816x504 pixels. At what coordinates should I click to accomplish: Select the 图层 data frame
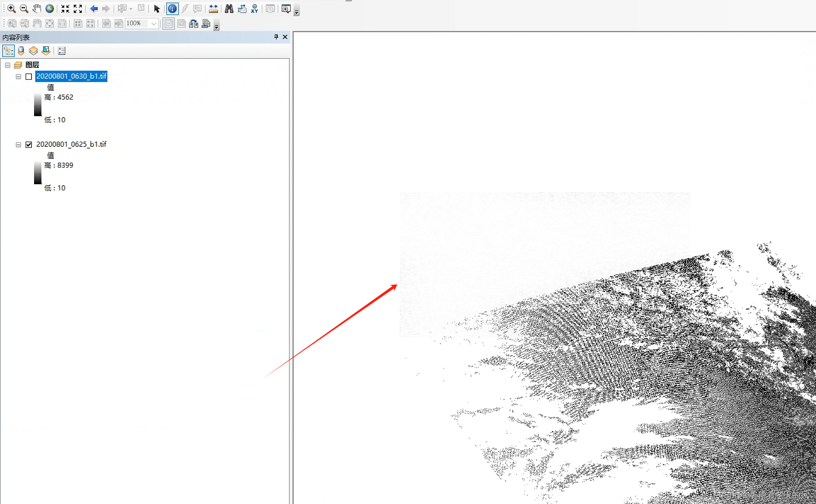click(32, 65)
